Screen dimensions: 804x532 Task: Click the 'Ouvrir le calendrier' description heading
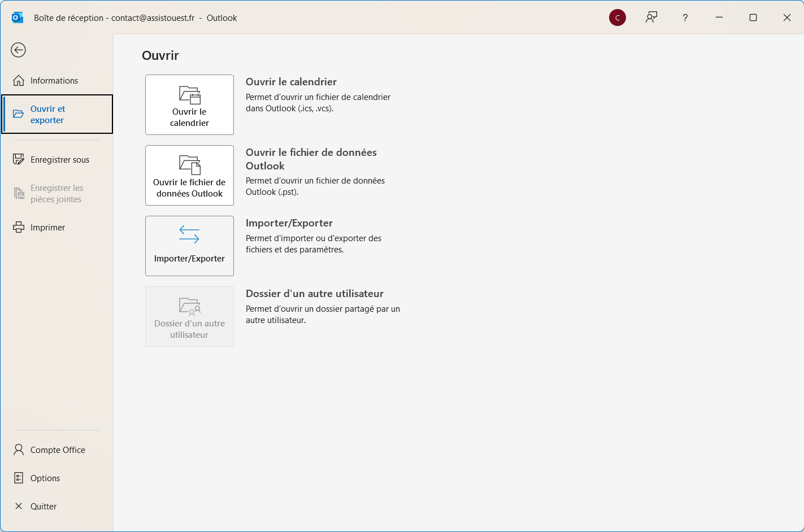tap(291, 82)
